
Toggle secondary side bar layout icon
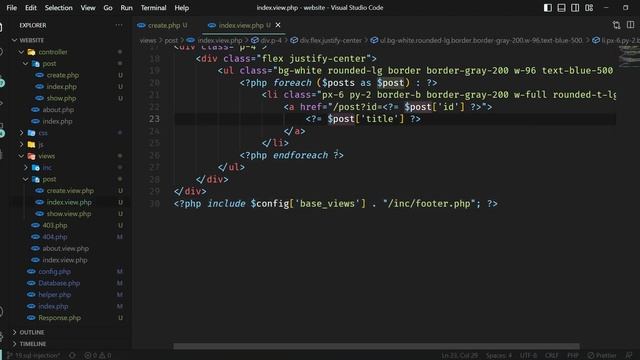coord(575,8)
